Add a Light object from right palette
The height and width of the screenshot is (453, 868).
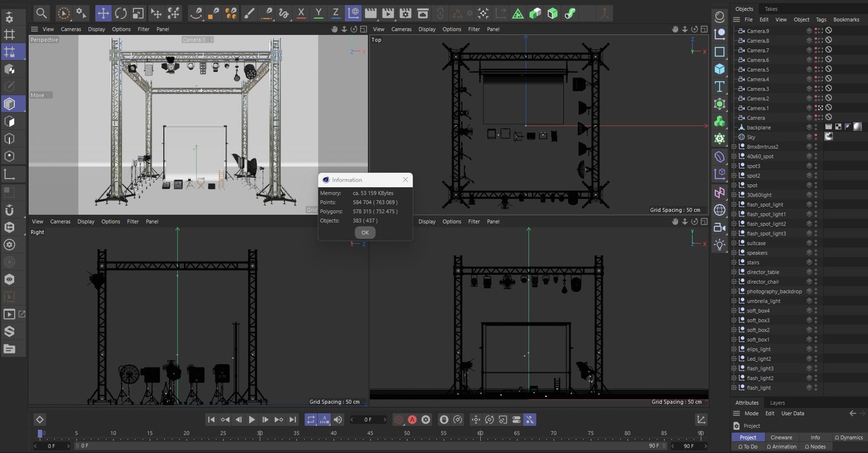719,245
